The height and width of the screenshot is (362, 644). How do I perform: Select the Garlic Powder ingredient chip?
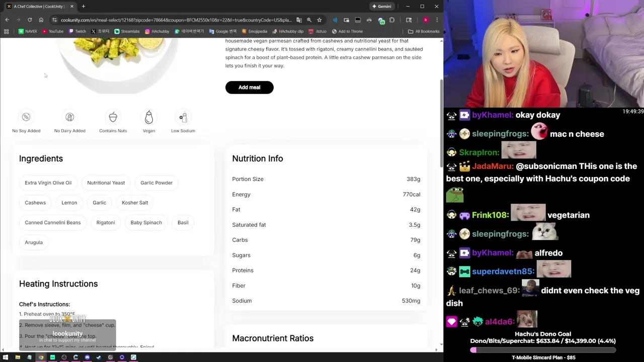pos(156,183)
